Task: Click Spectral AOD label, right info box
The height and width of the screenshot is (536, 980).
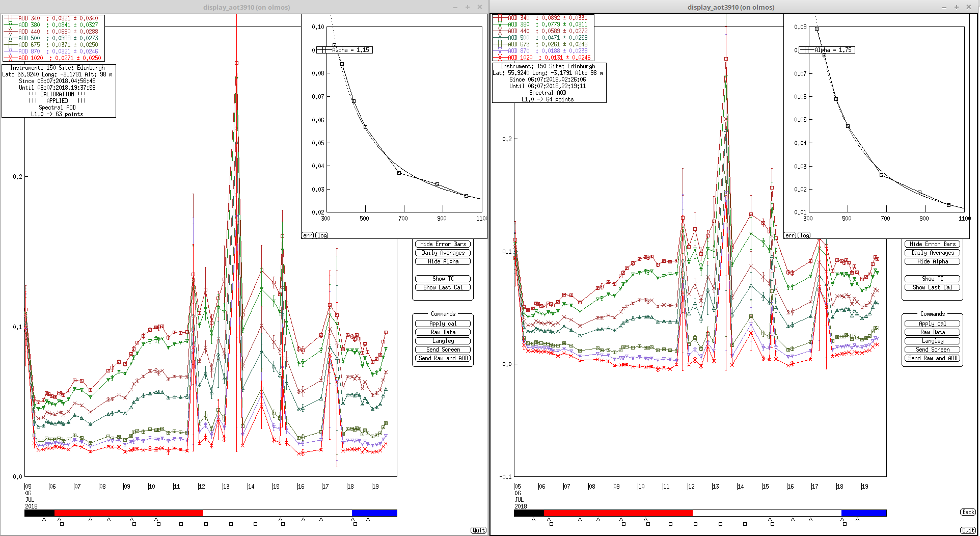Action: click(548, 93)
